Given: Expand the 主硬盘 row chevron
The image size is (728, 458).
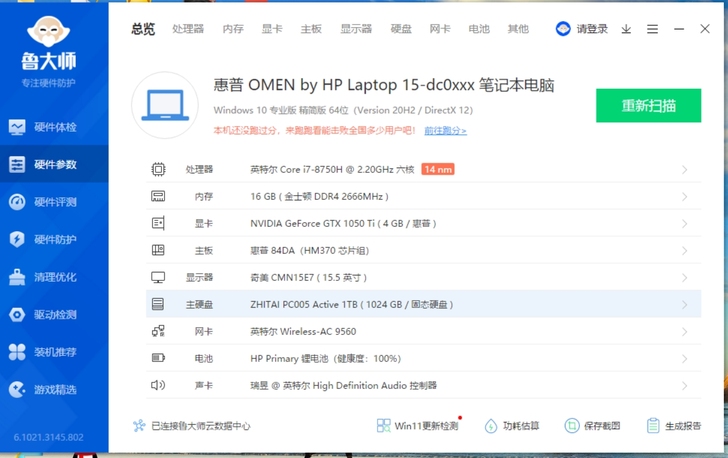Looking at the screenshot, I should 684,304.
